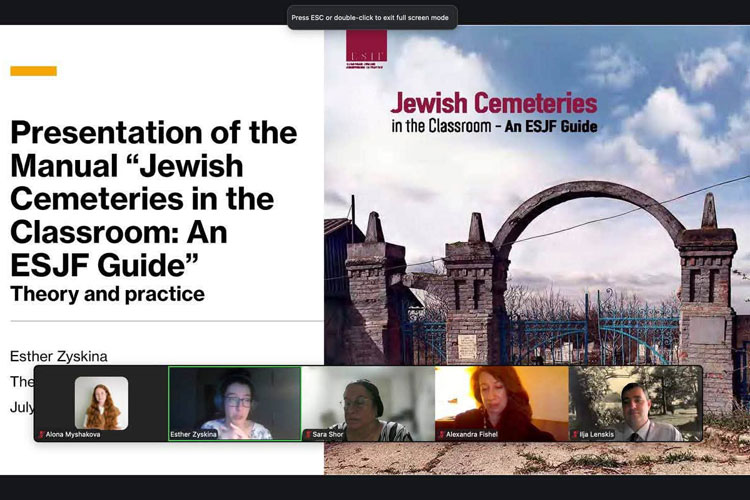Select Esther Zyskina's active speaker tile

point(235,403)
